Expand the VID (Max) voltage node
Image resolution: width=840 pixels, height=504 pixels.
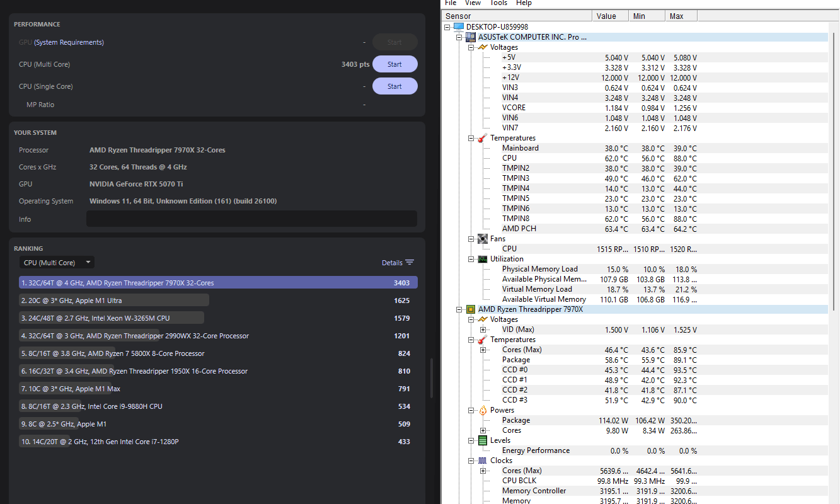tap(483, 329)
